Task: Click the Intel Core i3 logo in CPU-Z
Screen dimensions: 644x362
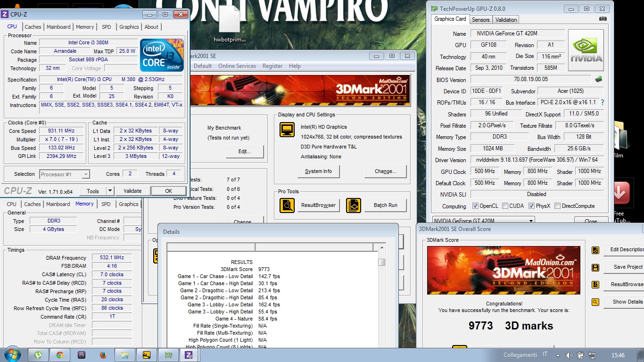Action: tap(162, 55)
